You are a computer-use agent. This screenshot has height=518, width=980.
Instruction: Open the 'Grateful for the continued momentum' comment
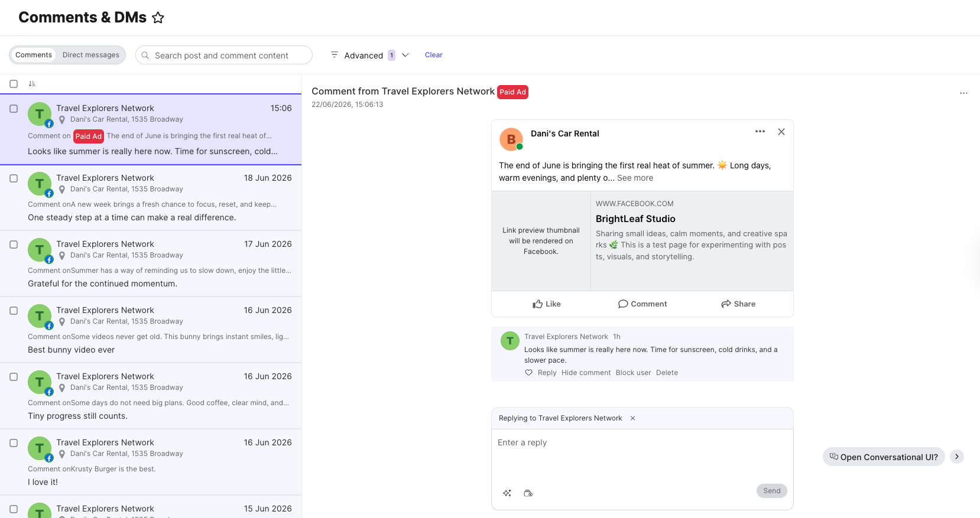pos(151,263)
